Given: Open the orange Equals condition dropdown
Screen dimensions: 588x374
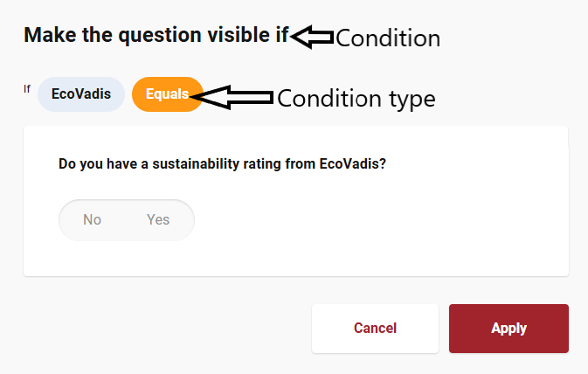Looking at the screenshot, I should tap(166, 94).
